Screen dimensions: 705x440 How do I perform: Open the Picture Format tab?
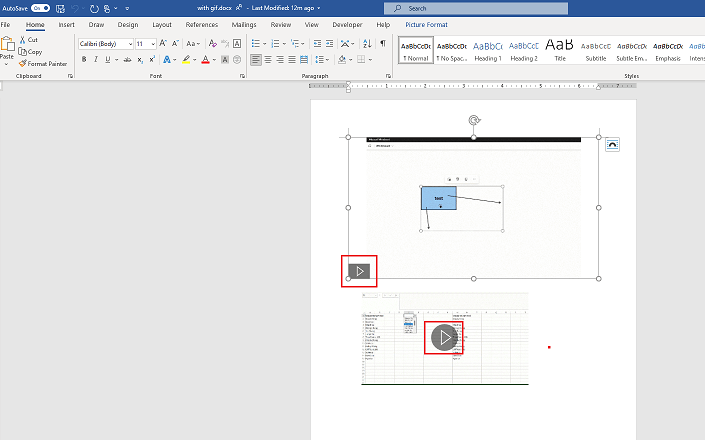pos(426,25)
